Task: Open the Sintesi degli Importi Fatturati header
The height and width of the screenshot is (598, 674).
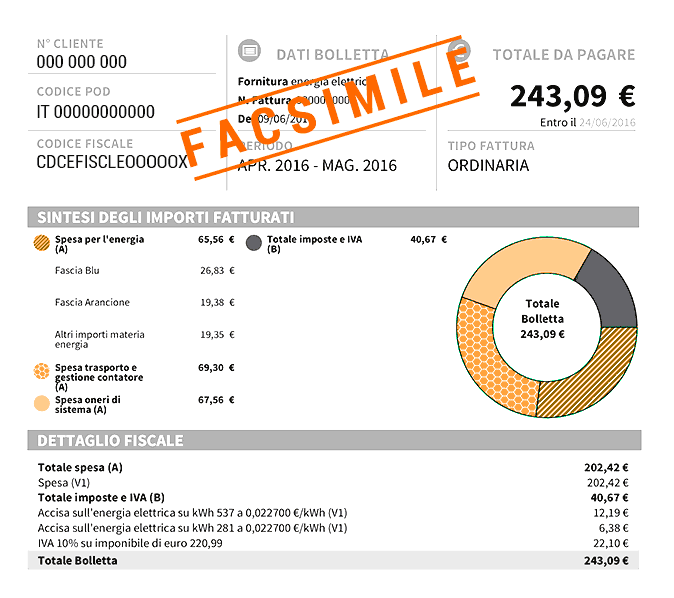Action: click(333, 217)
